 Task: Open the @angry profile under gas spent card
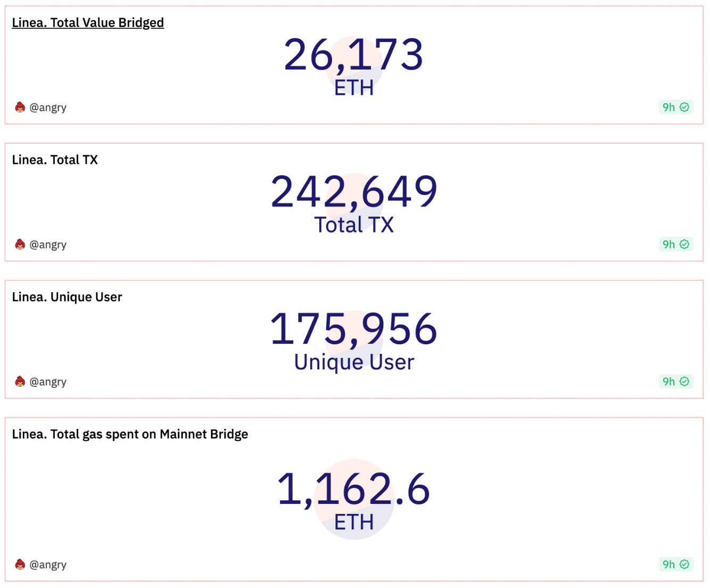pyautogui.click(x=49, y=565)
